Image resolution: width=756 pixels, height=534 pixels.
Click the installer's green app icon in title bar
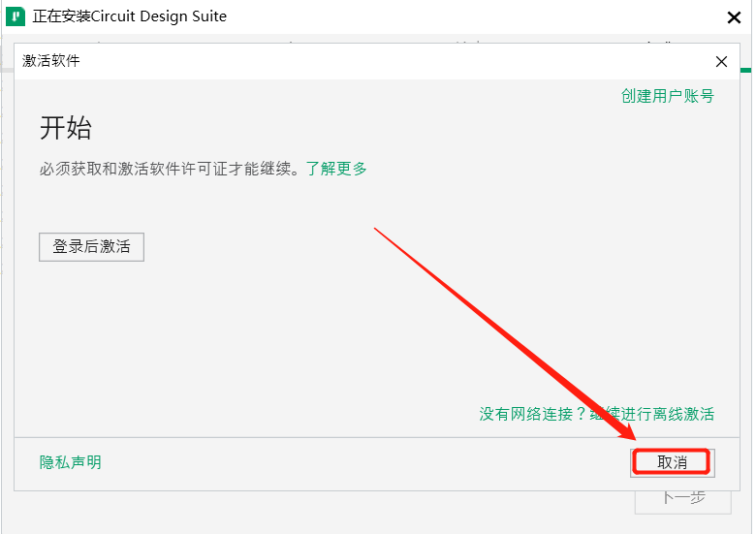pos(16,16)
